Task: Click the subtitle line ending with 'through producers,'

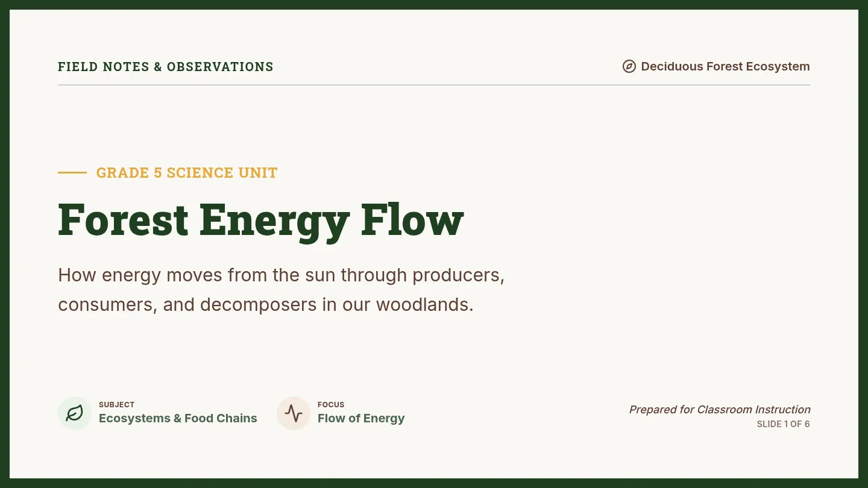Action: (x=281, y=275)
